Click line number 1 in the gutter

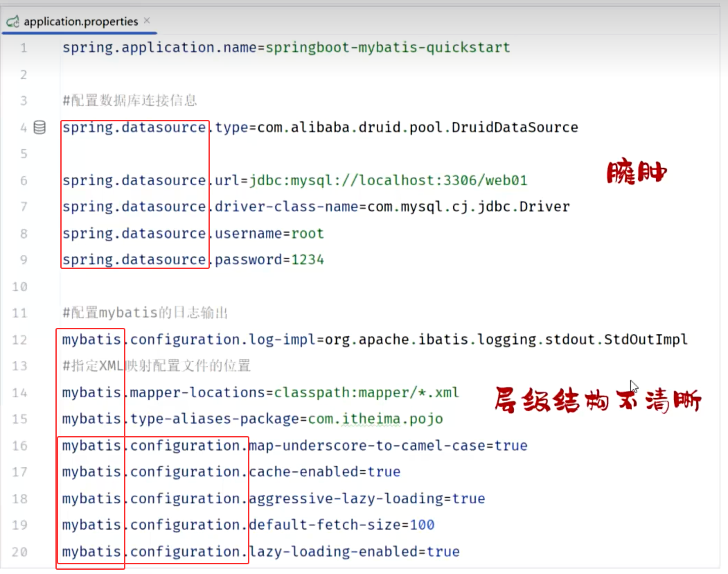click(x=24, y=48)
